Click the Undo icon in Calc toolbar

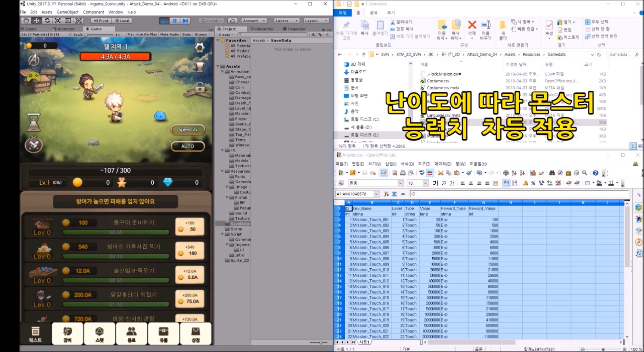tap(479, 173)
